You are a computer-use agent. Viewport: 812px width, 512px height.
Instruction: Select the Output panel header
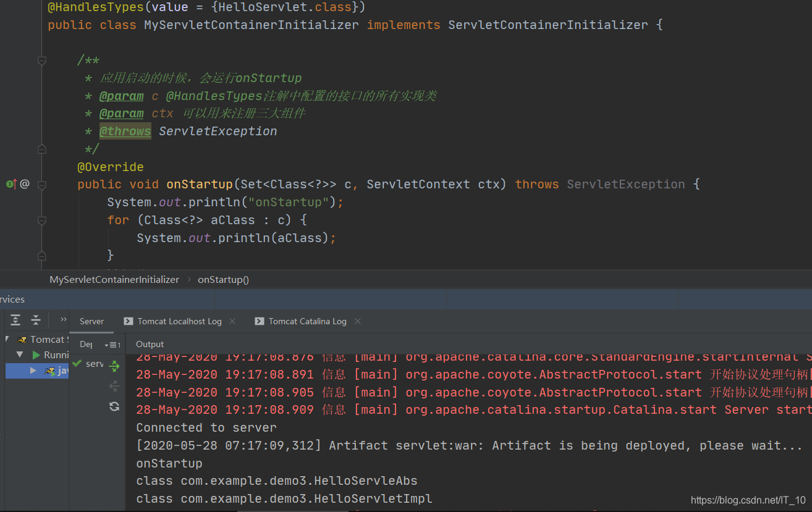[x=150, y=344]
